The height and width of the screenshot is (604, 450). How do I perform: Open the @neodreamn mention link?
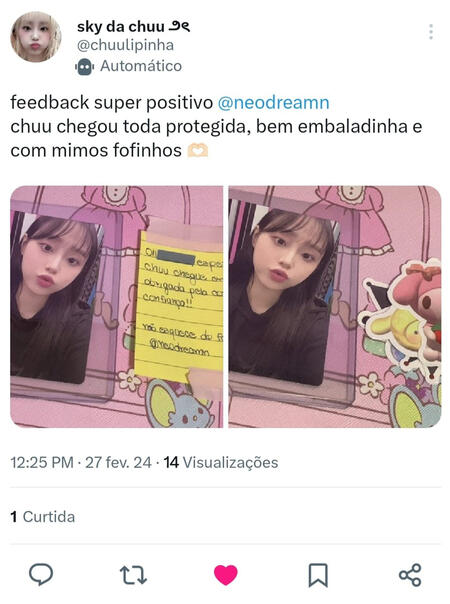coord(274,103)
